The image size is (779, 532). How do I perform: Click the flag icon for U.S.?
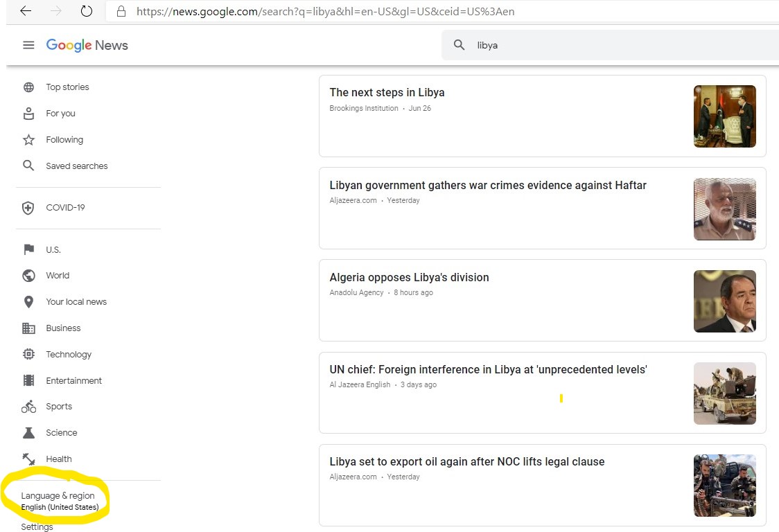[29, 249]
